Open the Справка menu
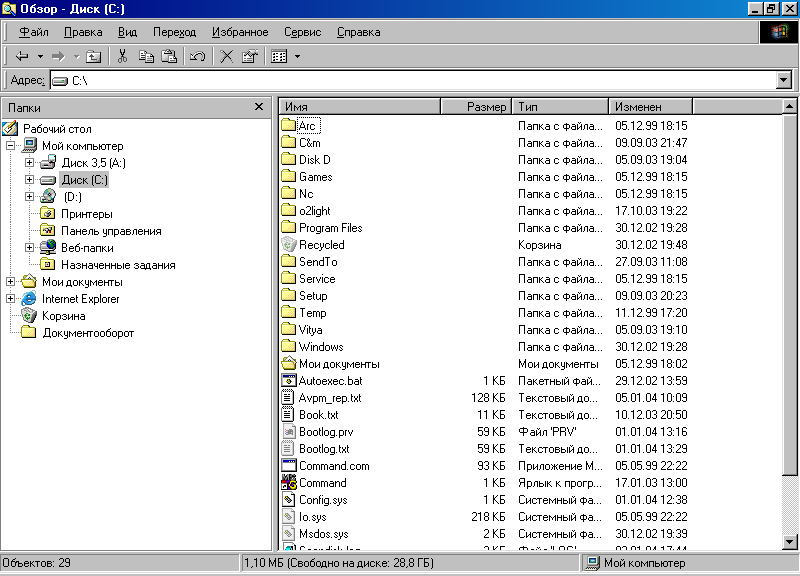 358,32
